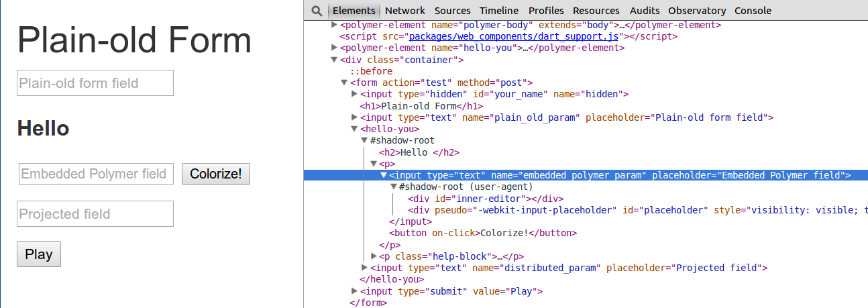The width and height of the screenshot is (868, 308).
Task: Collapse the #shadow-root (user-agent) node
Action: point(394,187)
